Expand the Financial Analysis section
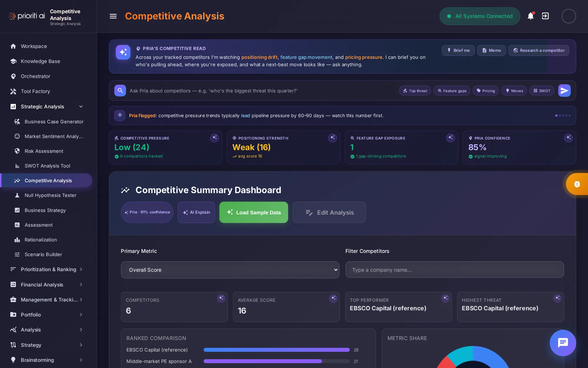This screenshot has width=588, height=368. coord(81,285)
